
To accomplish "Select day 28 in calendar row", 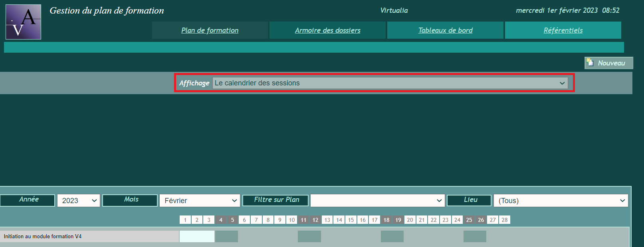I will (x=505, y=220).
